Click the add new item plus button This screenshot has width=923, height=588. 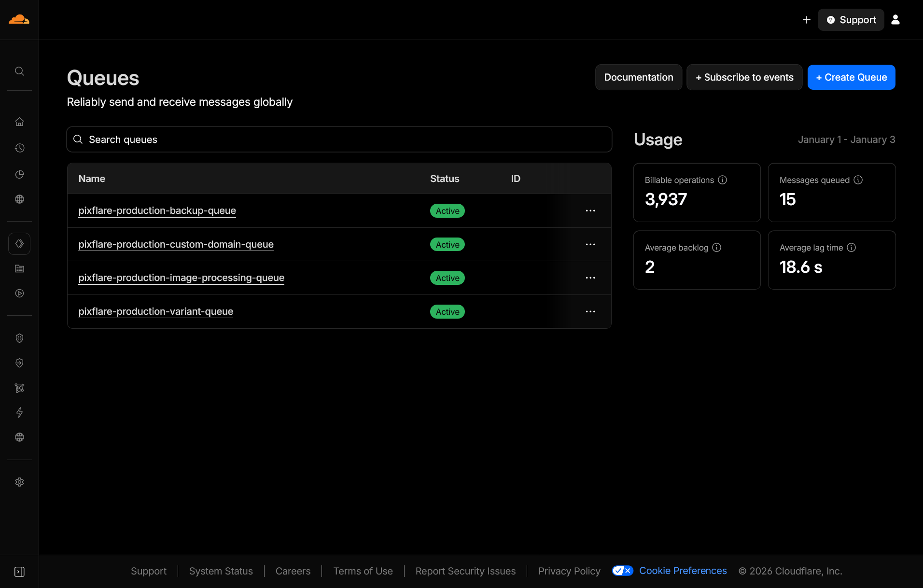click(x=807, y=20)
